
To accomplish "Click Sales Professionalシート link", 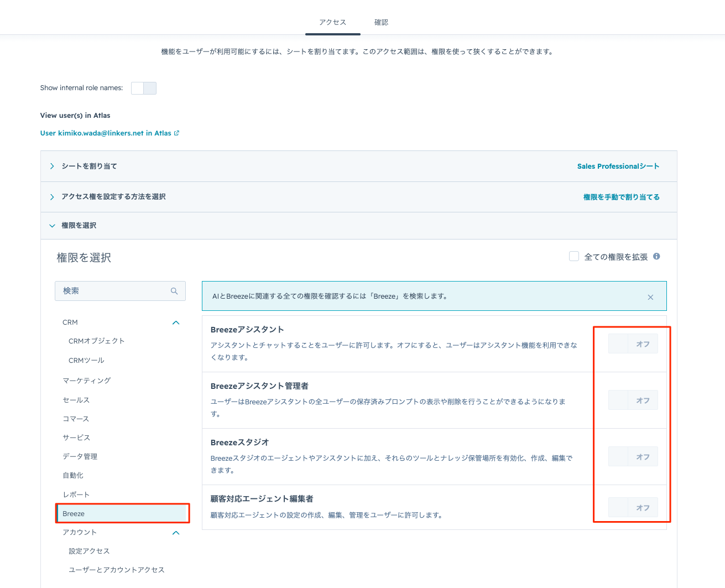I will [x=618, y=166].
